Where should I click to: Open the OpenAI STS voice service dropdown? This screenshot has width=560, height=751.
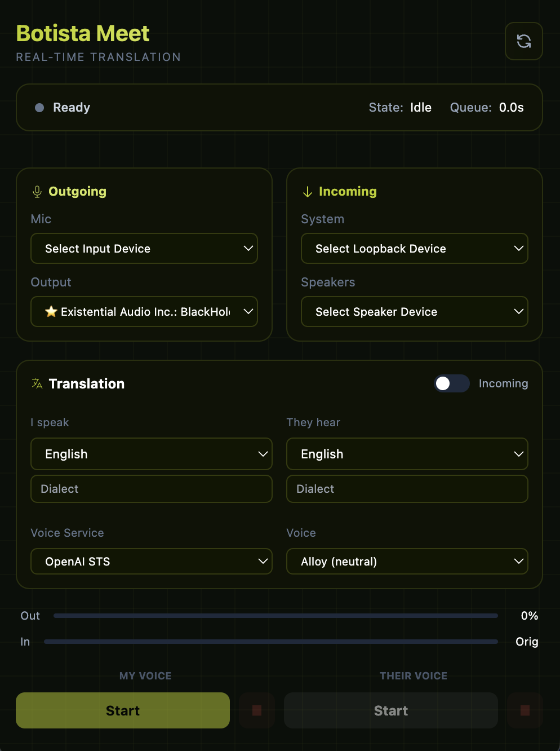pos(151,562)
